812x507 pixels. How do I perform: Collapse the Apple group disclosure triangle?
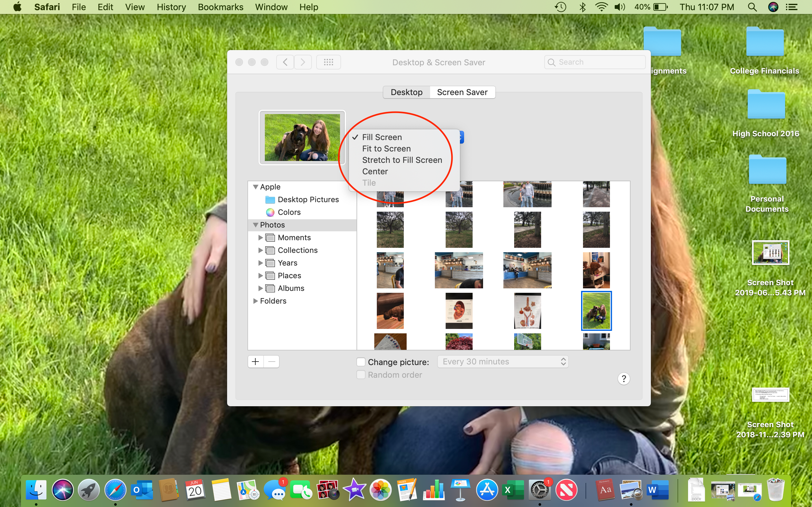(x=255, y=187)
